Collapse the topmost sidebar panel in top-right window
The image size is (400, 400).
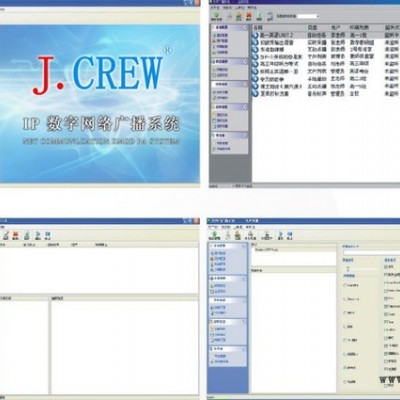pyautogui.click(x=245, y=27)
